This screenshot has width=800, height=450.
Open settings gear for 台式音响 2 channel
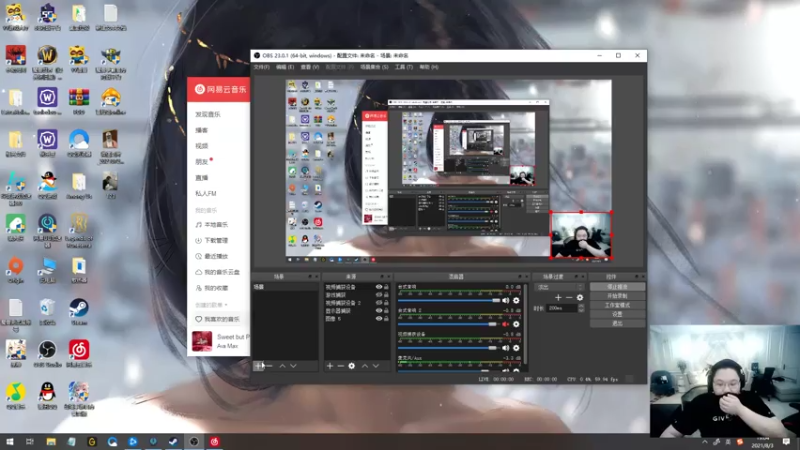tap(516, 324)
